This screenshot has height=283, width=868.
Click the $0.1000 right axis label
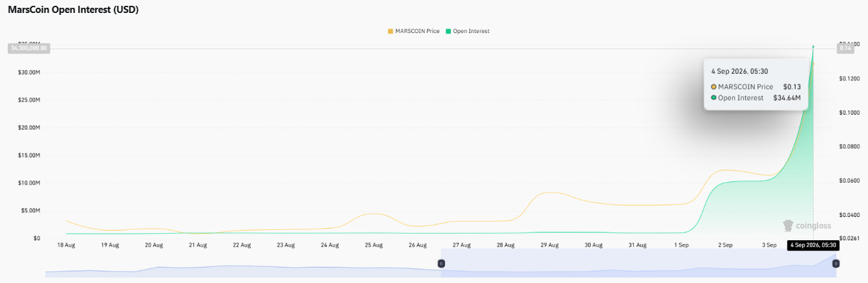(849, 113)
